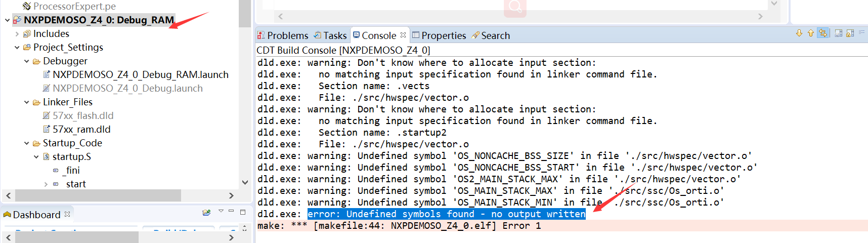Switch to the Problems tab
868x243 pixels.
[283, 35]
